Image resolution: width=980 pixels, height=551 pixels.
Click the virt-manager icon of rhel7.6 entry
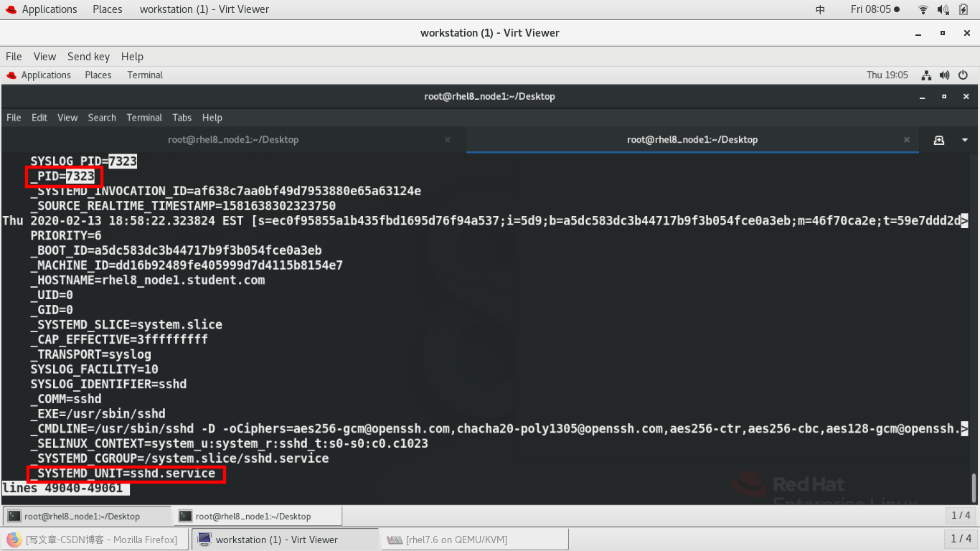coord(394,540)
